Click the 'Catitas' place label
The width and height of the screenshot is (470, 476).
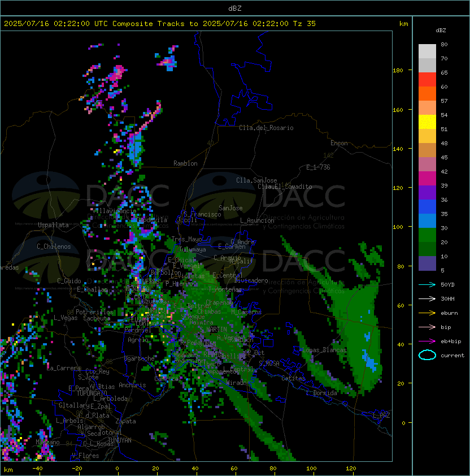(x=293, y=378)
